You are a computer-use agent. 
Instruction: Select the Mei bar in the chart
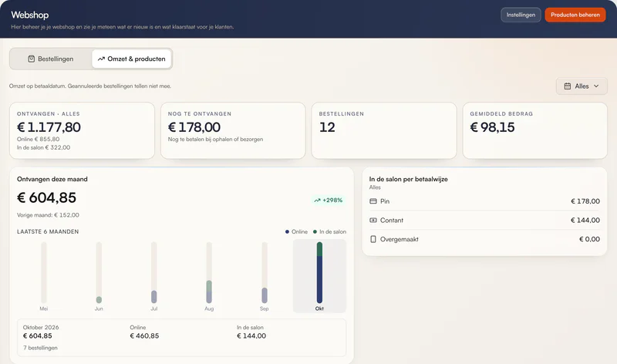[x=44, y=272]
